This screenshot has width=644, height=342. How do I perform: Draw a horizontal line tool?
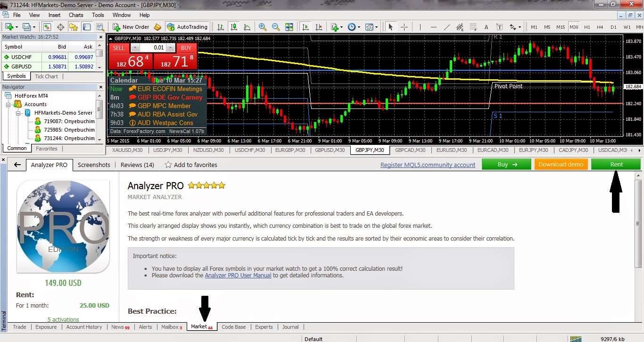tap(434, 27)
